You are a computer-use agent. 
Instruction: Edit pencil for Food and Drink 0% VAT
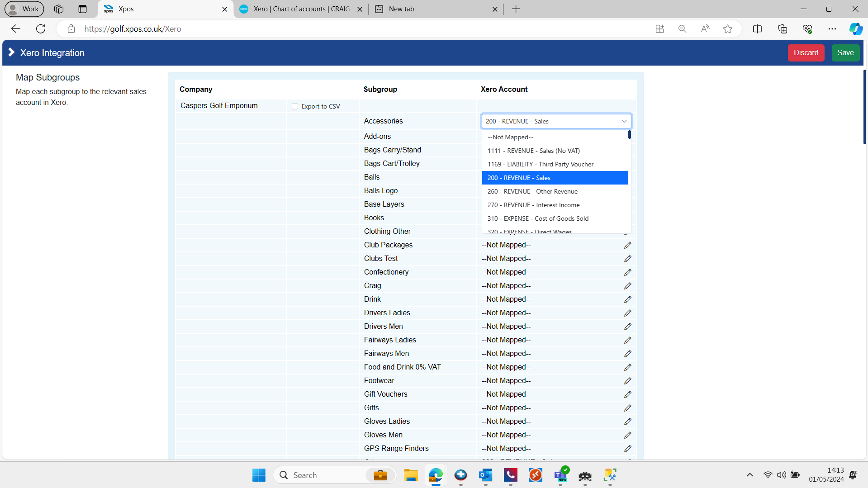click(627, 367)
